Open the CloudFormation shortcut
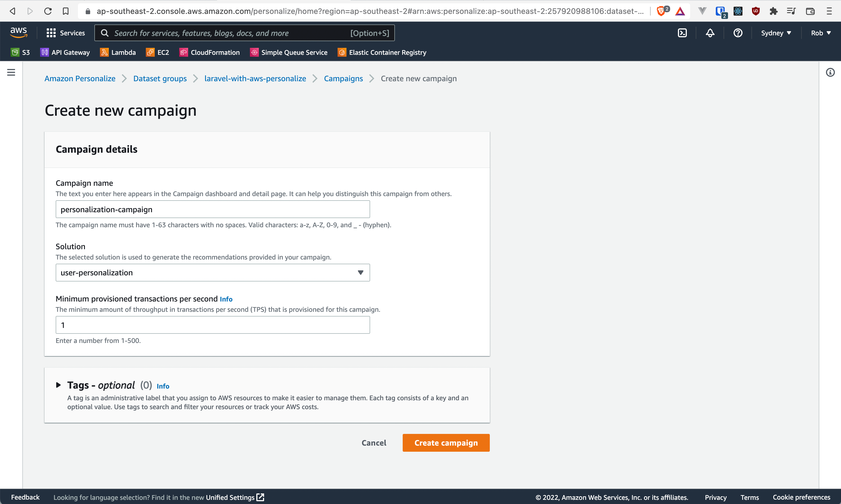 (x=210, y=52)
